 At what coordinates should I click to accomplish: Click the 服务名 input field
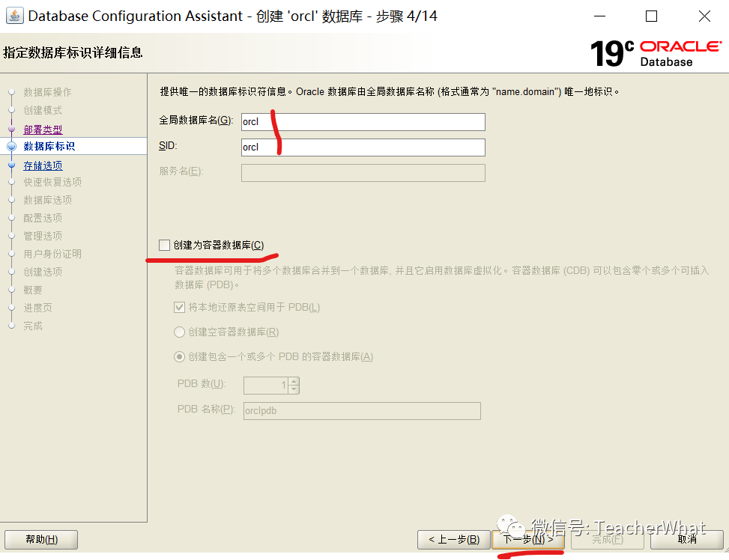coord(363,173)
